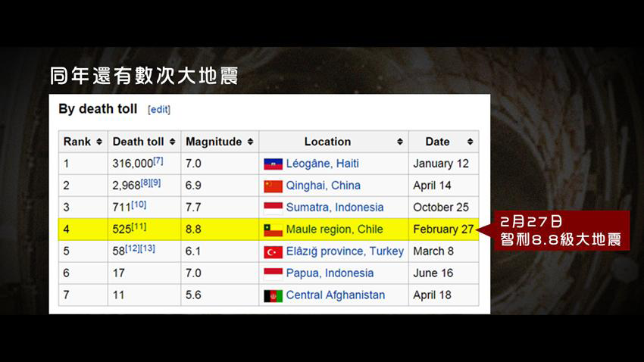Sort table by Location arrows
Screen dimensions: 644x362
click(399, 142)
